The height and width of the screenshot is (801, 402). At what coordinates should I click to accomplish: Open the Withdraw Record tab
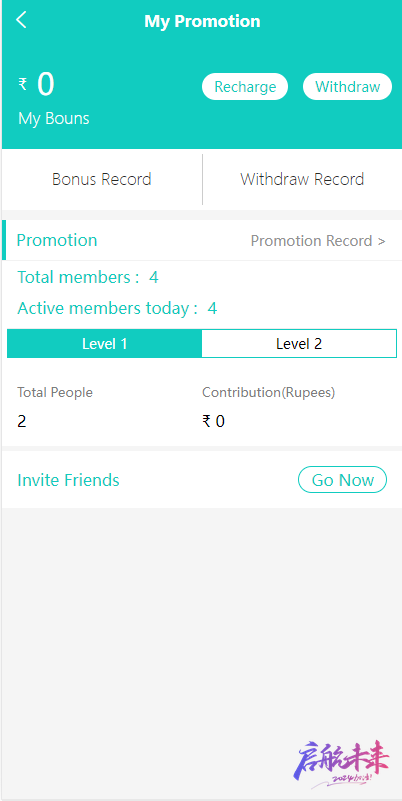click(x=302, y=179)
